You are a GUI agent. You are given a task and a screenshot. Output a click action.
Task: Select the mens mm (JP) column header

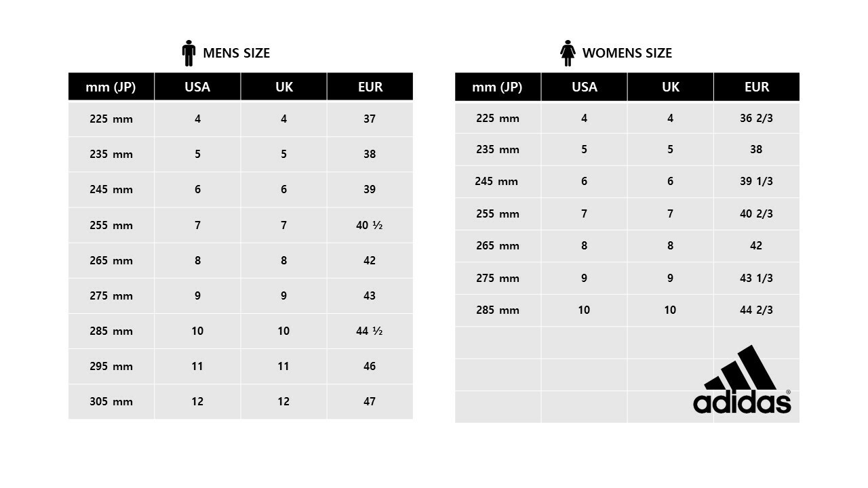[111, 87]
